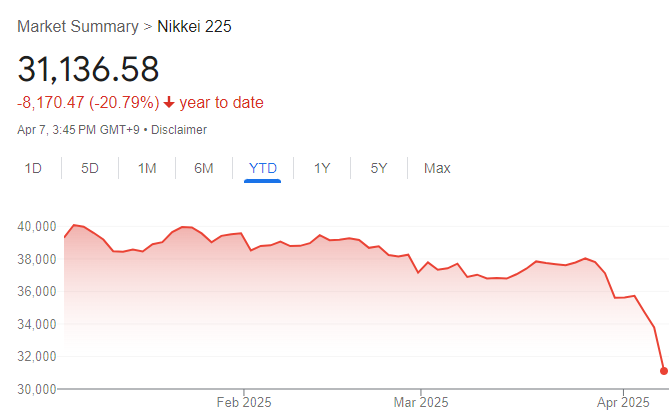The width and height of the screenshot is (672, 418).
Task: Open the Disclaimer link
Action: coord(179,129)
